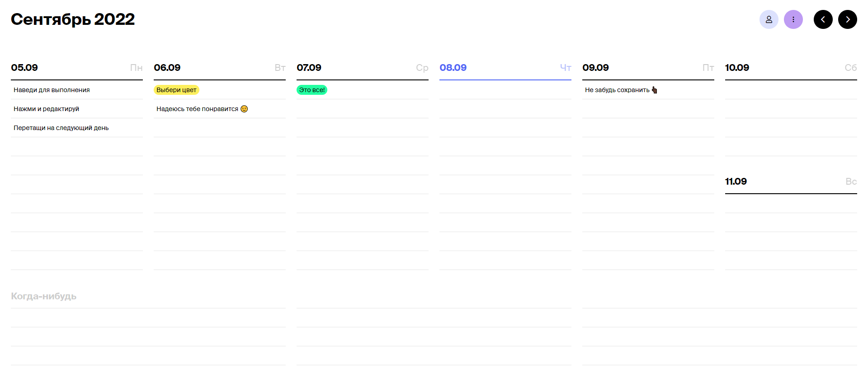This screenshot has height=377, width=868.
Task: Open the three-dots options menu
Action: coord(793,19)
